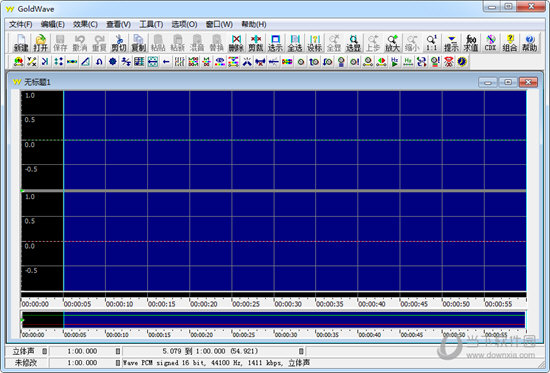Minimize the 无标题1 sound window
Screen dimensions: 550x373
click(488, 82)
